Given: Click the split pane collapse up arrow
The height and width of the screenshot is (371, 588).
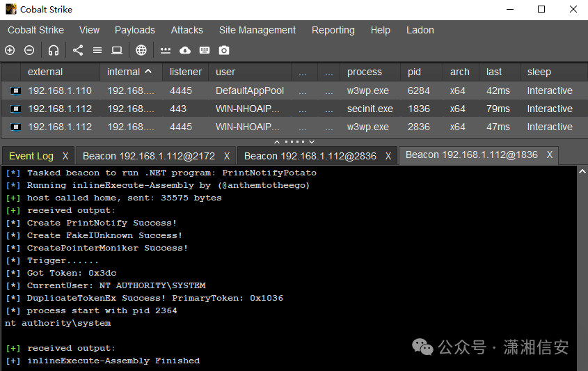Looking at the screenshot, I should coord(277,142).
